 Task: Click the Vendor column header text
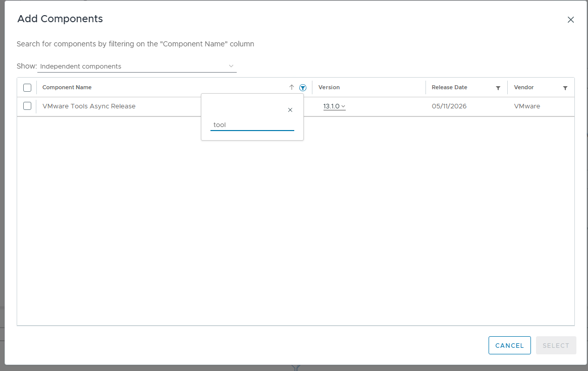[x=523, y=87]
